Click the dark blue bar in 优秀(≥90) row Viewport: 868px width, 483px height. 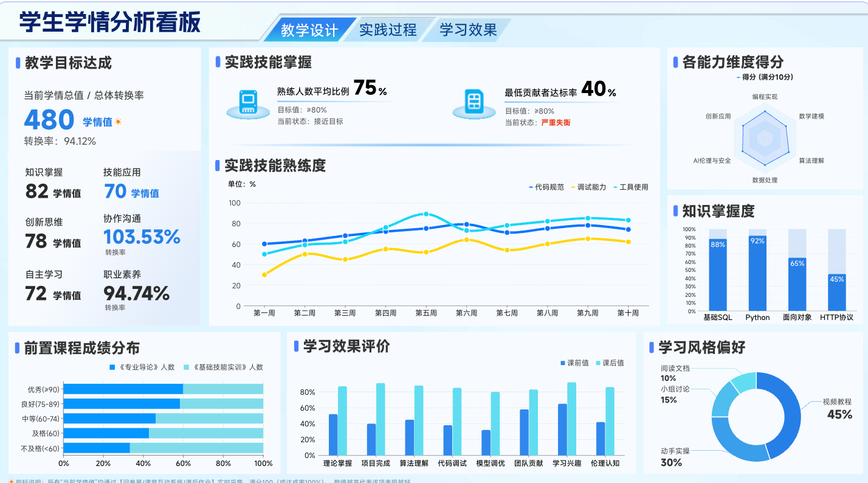[123, 389]
